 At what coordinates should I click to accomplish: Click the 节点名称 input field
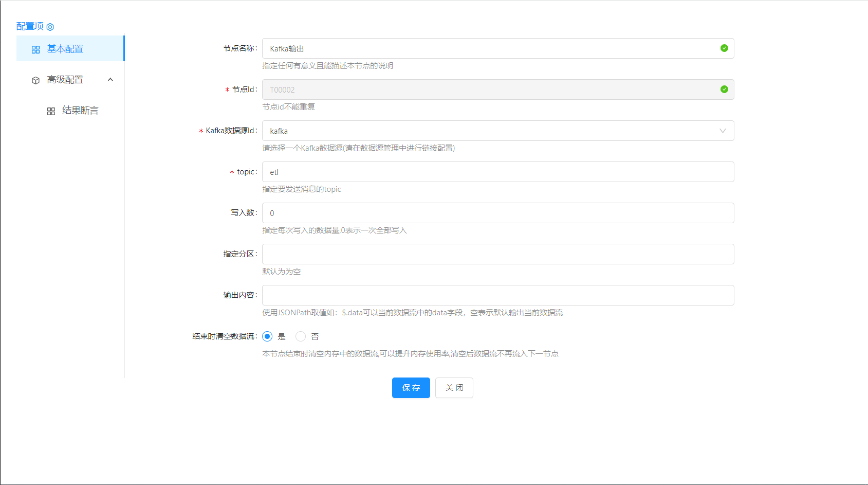[488, 48]
